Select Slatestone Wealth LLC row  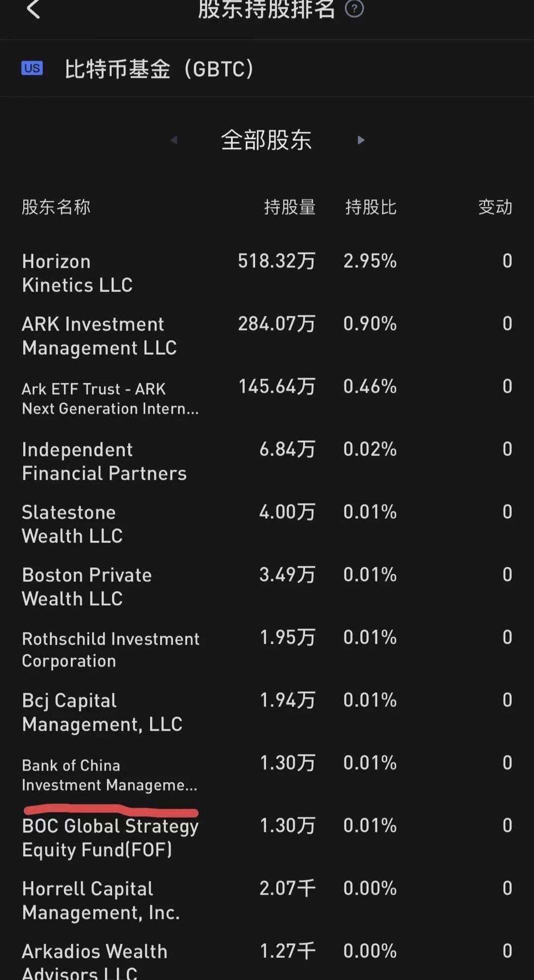coord(72,524)
